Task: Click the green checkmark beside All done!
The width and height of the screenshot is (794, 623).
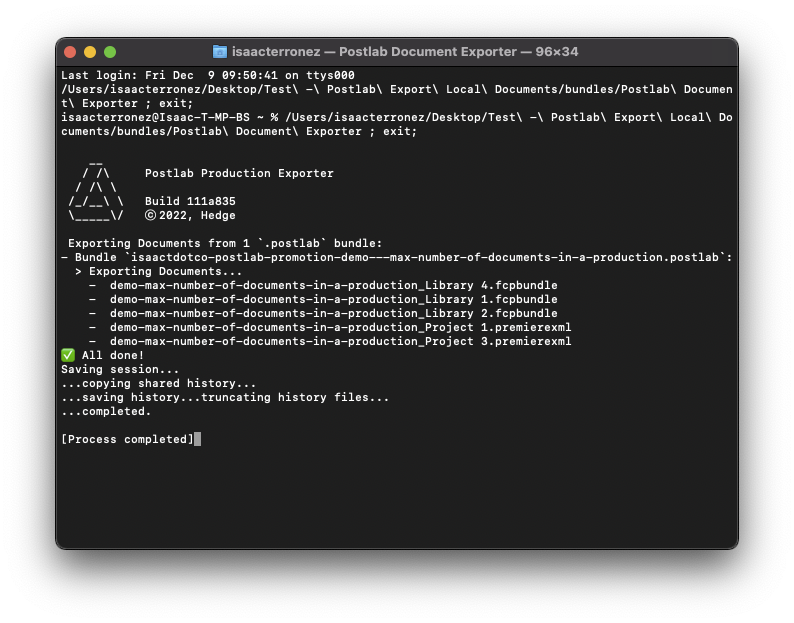Action: 68,355
